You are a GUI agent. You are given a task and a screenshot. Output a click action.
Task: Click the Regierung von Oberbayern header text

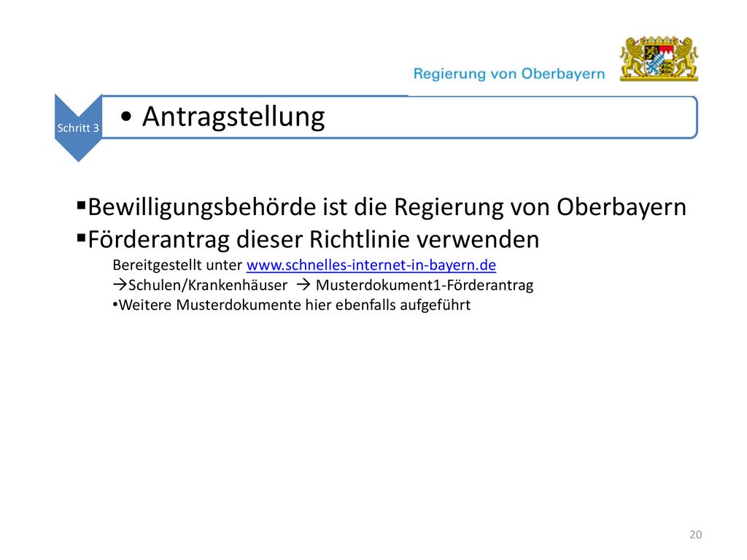coord(508,74)
